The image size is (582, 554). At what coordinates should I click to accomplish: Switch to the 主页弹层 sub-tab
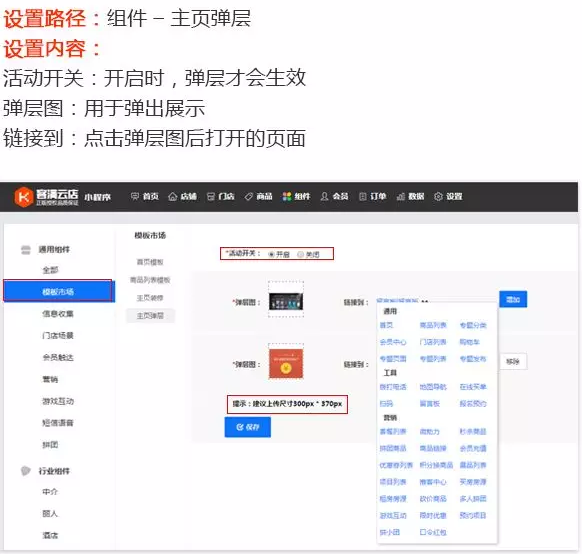(x=150, y=316)
